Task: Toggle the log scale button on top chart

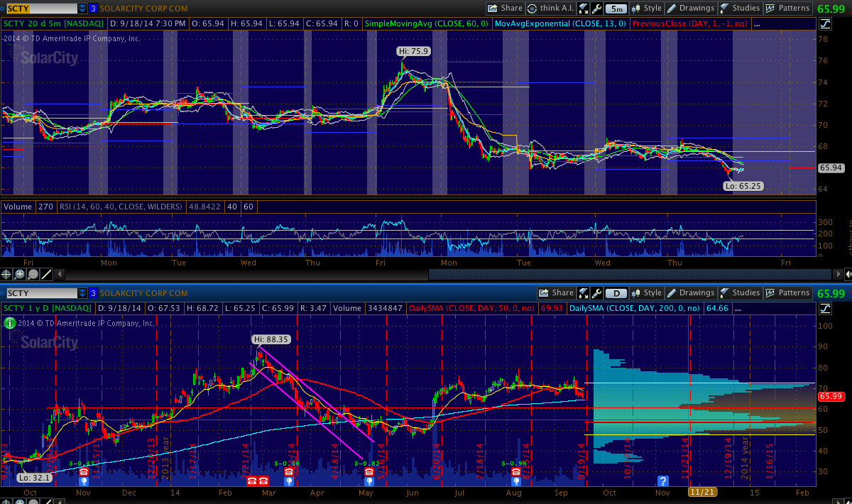Action: click(x=825, y=23)
